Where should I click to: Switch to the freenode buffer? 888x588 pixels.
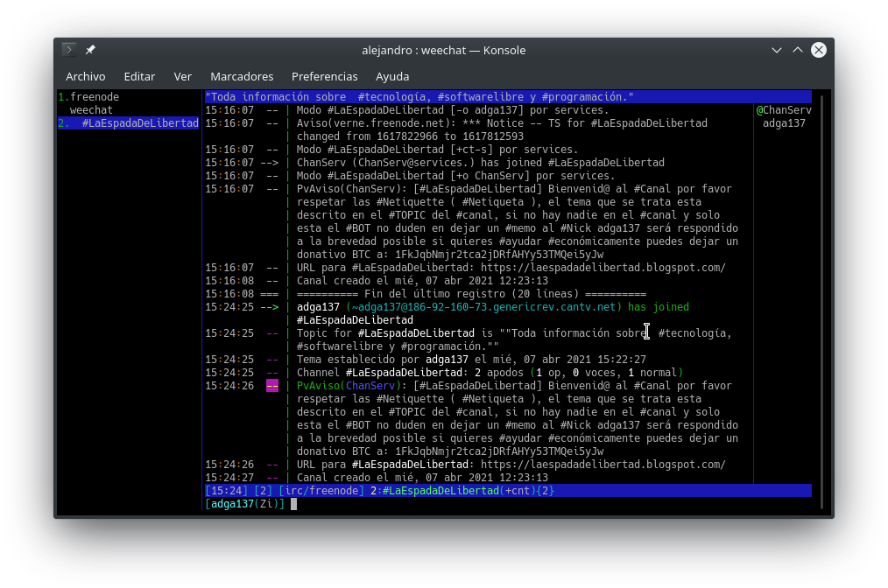[90, 96]
